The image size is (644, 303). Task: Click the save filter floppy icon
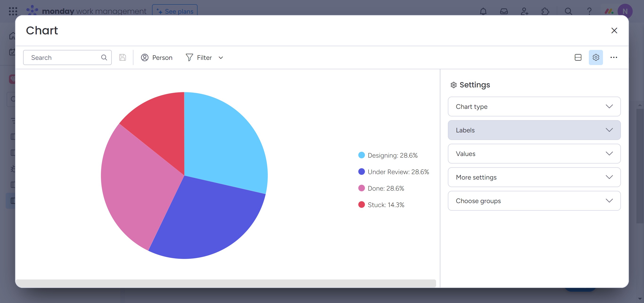(122, 57)
